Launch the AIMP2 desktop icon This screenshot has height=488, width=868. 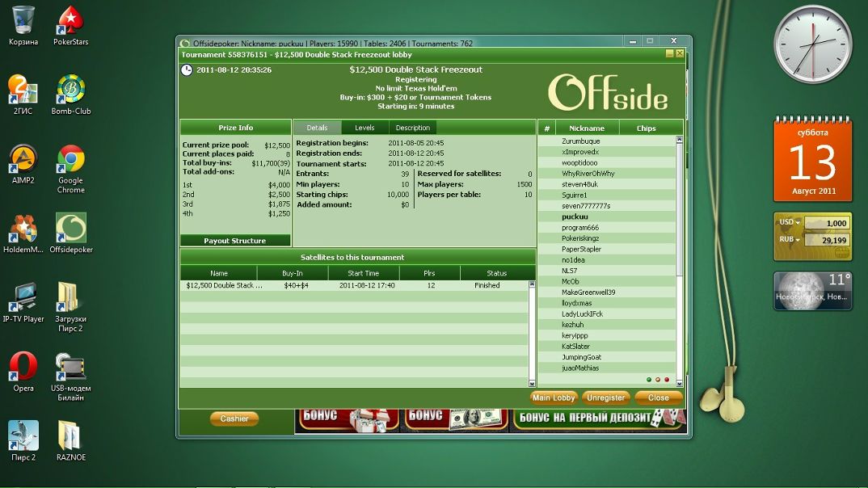coord(23,159)
